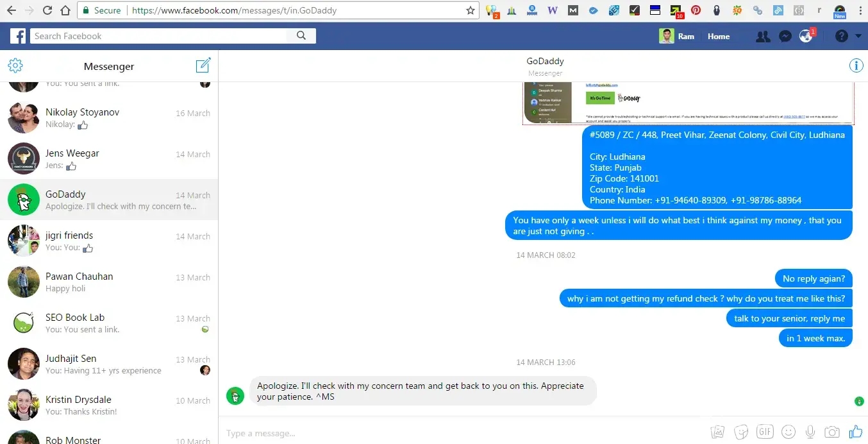
Task: Attach photos to the message
Action: (719, 432)
